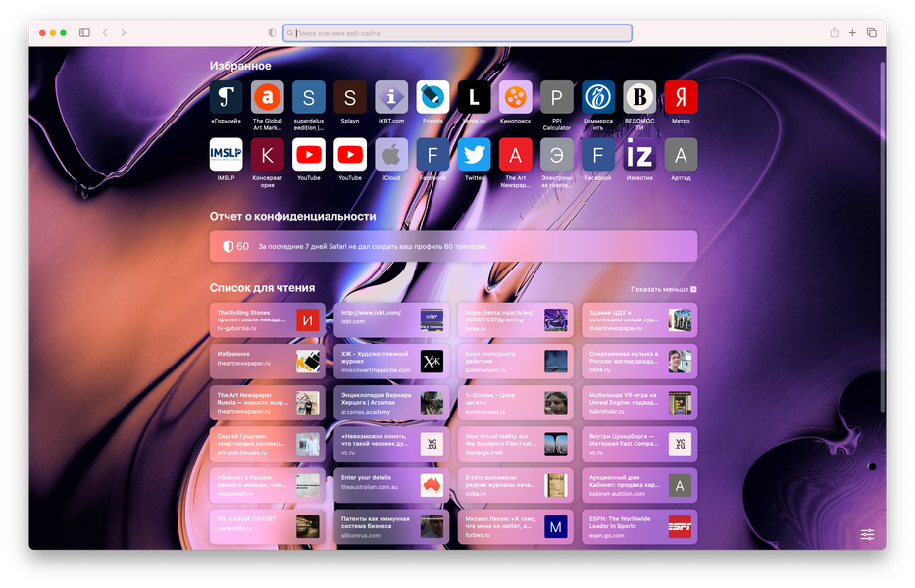Go back with the left chevron
Viewport: 915px width, 588px height.
pyautogui.click(x=105, y=33)
